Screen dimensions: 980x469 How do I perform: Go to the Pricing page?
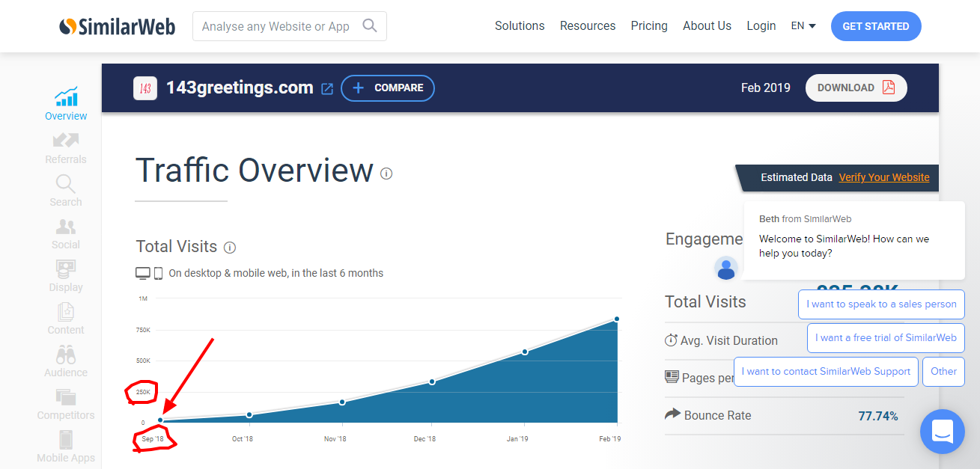coord(649,26)
